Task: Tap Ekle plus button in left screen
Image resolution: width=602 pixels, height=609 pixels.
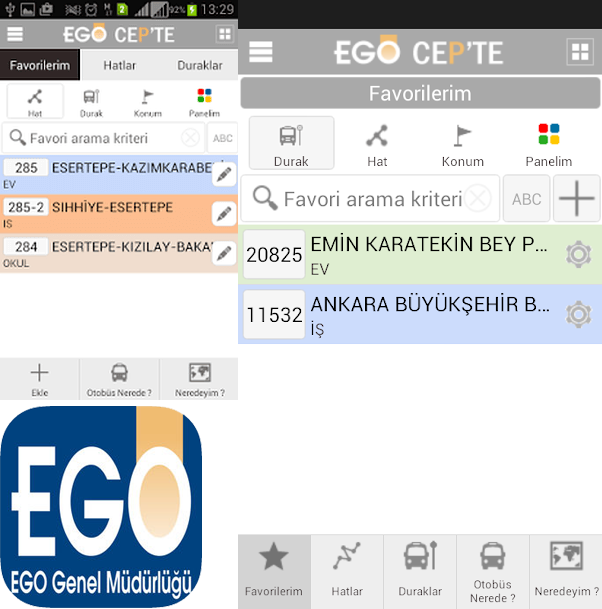Action: (x=40, y=379)
